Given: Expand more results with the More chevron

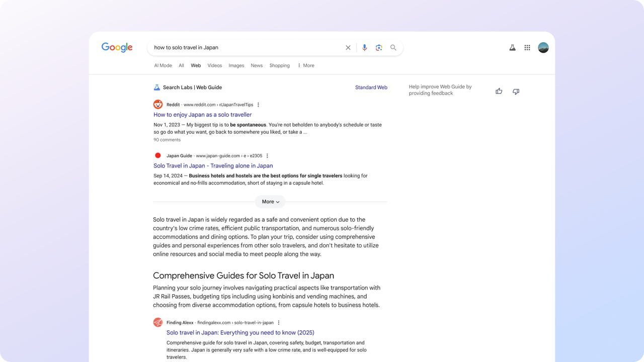Looking at the screenshot, I should point(270,201).
